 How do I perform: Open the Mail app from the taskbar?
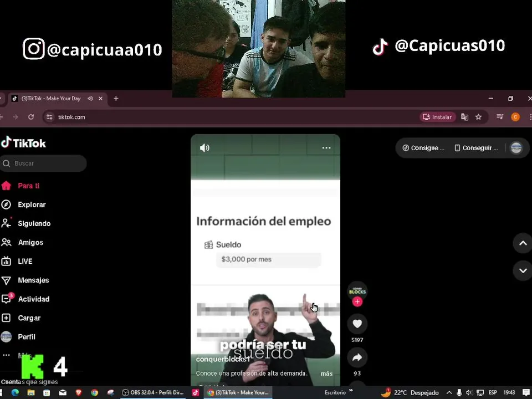(63, 392)
